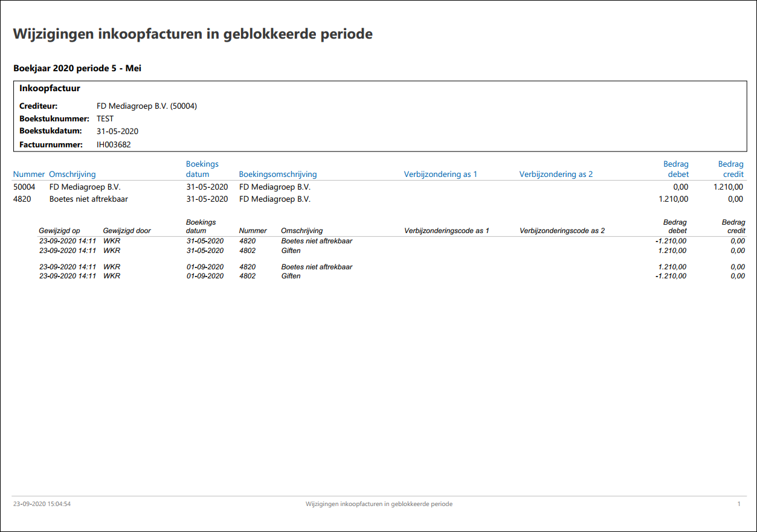Select the 'Boekjaar 2020 periode 5 - Mei' heading

coord(77,69)
